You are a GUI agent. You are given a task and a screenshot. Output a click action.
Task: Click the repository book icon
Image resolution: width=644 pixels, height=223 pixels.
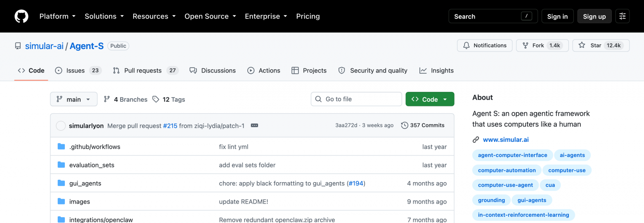click(18, 46)
